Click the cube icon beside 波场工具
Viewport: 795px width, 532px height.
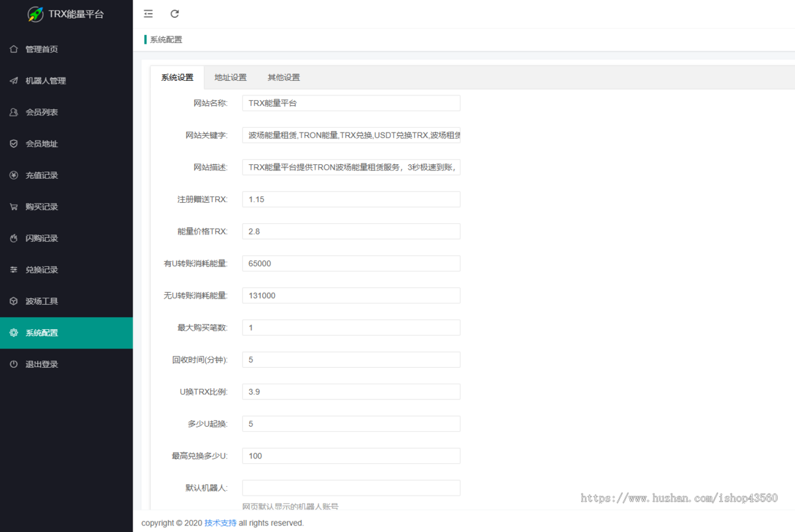coord(14,301)
